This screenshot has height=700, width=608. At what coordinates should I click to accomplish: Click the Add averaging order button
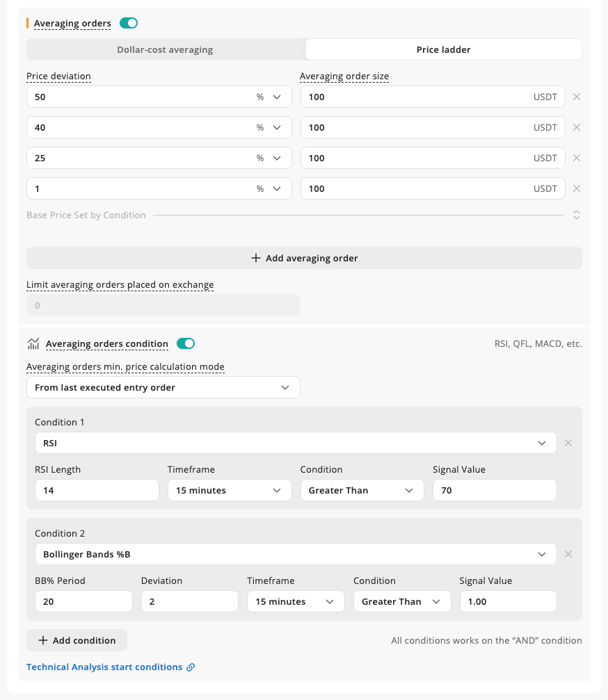click(304, 258)
